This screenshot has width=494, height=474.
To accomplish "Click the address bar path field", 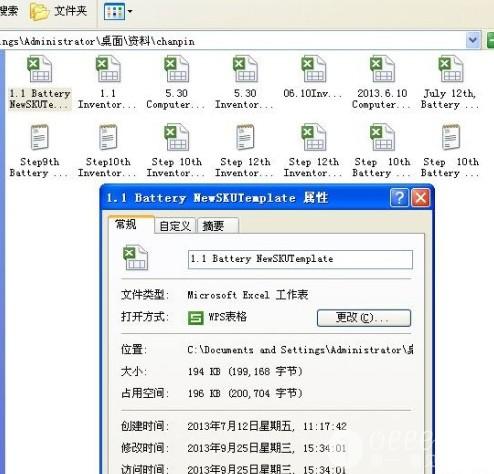I will (232, 41).
